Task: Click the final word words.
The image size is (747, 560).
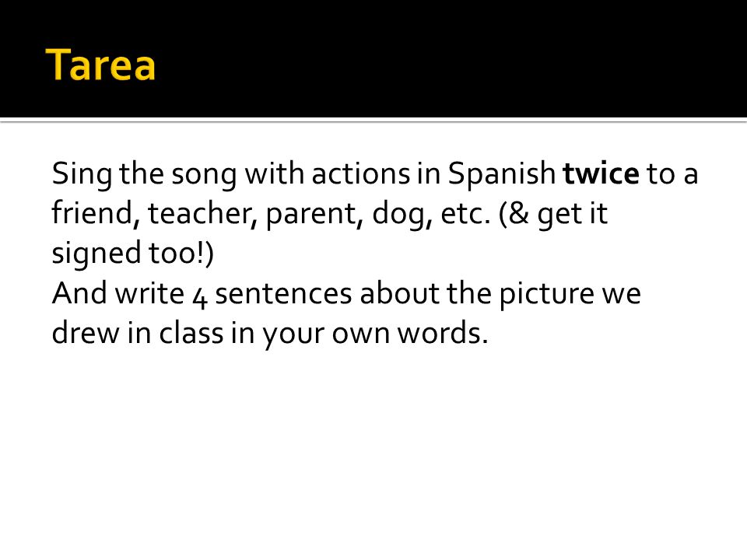Action: pyautogui.click(x=443, y=332)
